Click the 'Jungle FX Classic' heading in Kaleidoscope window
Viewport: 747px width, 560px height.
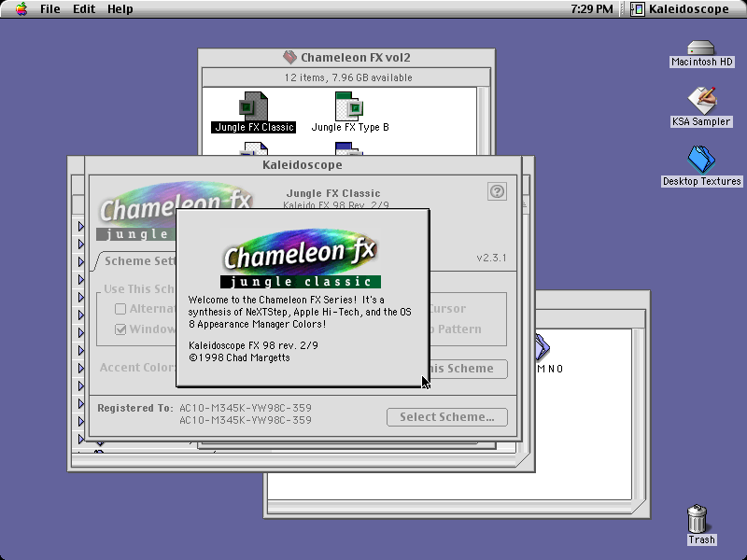(x=333, y=193)
